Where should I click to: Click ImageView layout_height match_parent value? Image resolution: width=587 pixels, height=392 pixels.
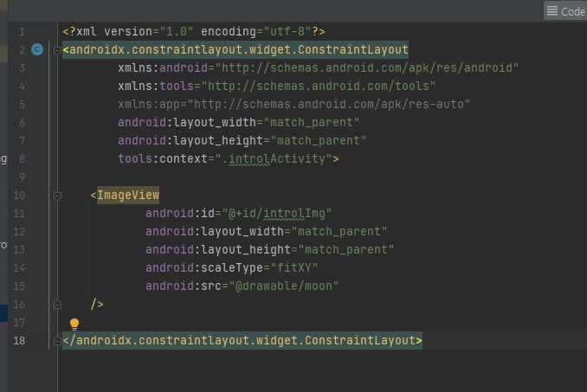(346, 249)
